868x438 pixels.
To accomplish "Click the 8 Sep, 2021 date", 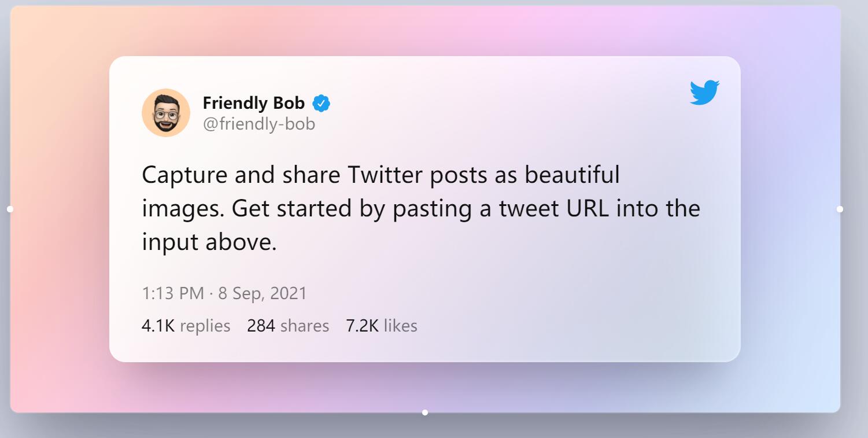I will [262, 293].
